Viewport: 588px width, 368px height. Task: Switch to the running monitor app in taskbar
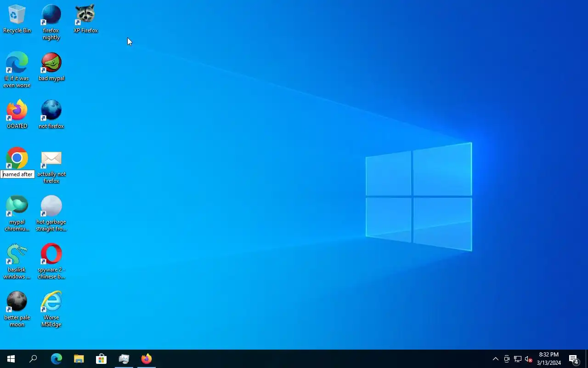tap(124, 359)
